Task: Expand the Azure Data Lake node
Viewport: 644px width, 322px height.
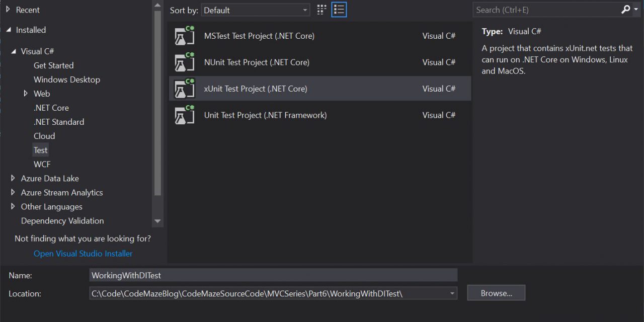Action: pos(13,179)
